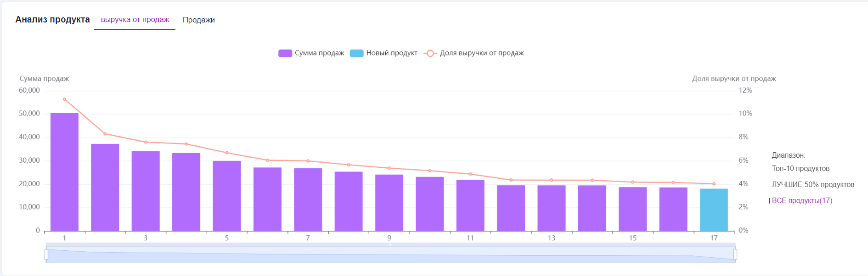Click the blue bar for product 17
The width and height of the screenshot is (868, 276).
click(x=714, y=210)
